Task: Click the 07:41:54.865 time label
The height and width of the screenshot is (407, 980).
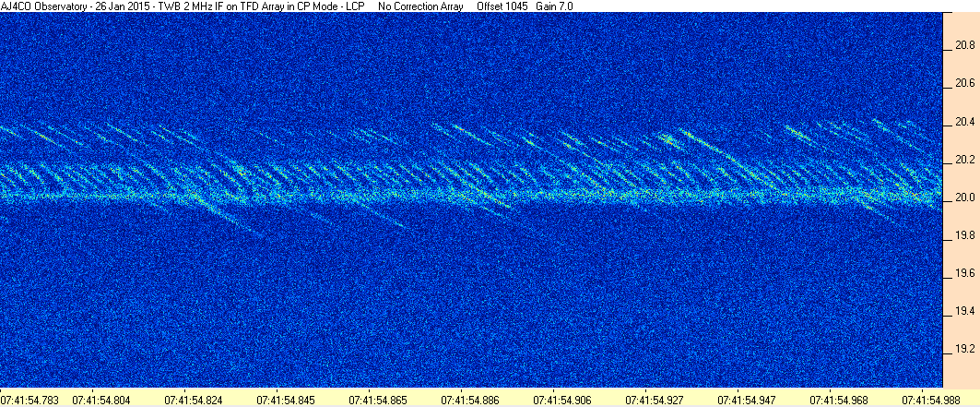Action: pos(376,399)
